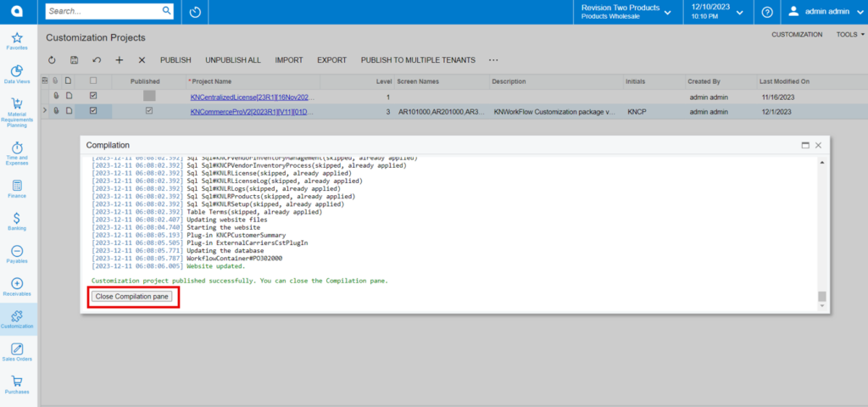Click attachment icon in KNCentralizedLicense row
The height and width of the screenshot is (407, 868).
[x=56, y=96]
